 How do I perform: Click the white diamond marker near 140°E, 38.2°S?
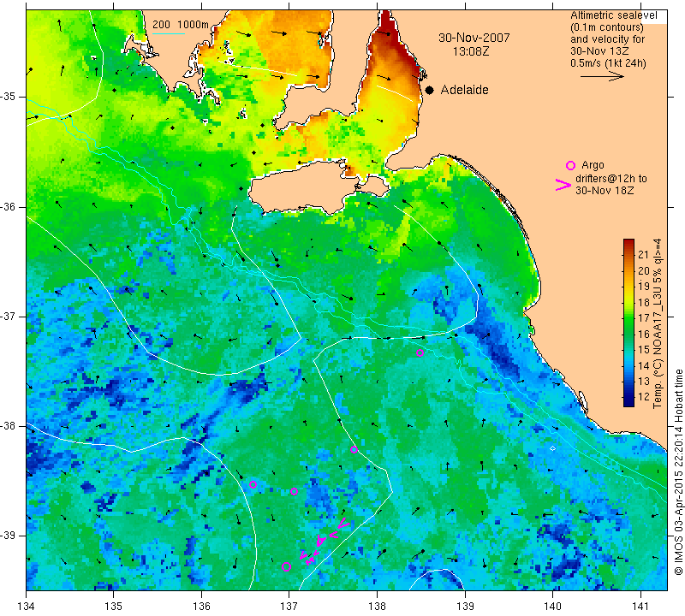pos(552,448)
